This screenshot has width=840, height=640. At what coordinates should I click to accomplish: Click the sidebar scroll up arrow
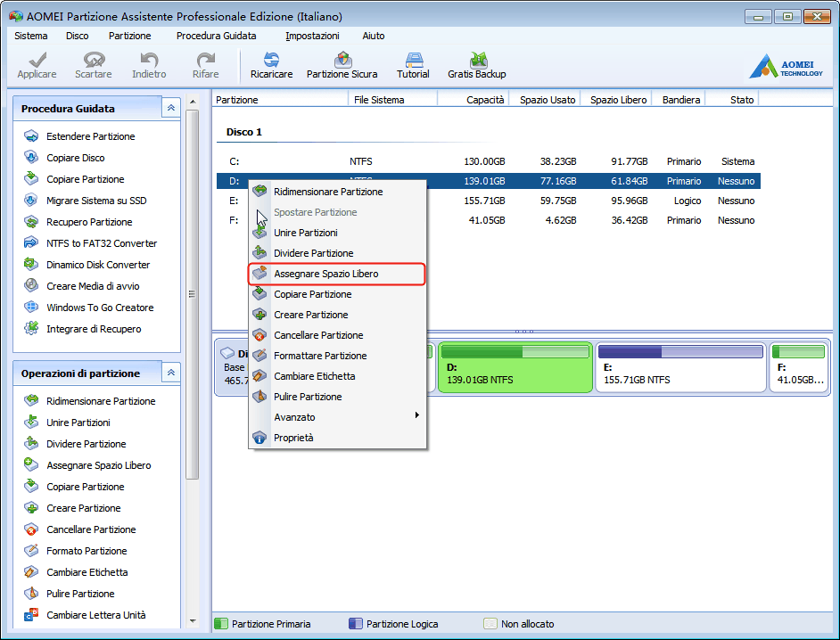193,102
